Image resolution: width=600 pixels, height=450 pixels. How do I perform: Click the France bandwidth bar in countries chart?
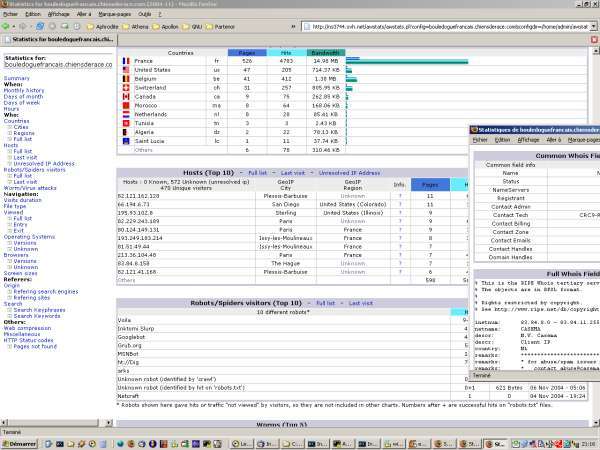coord(407,62)
